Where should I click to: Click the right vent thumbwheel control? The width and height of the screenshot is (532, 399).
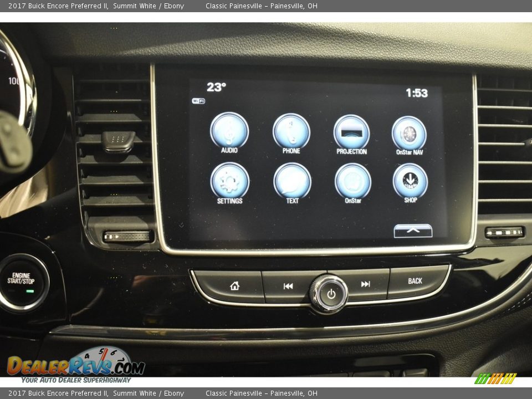(504, 232)
